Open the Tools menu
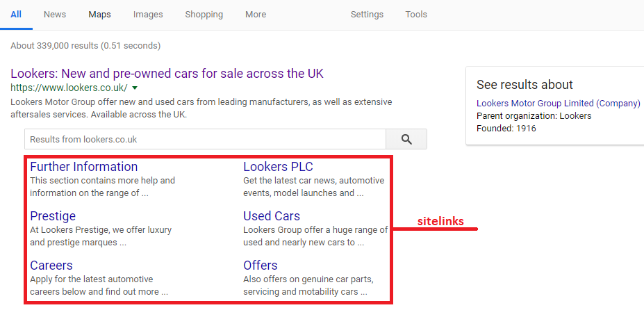 coord(416,15)
